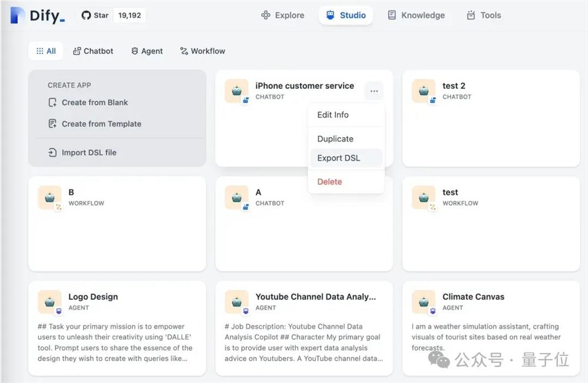Click the Youtube Channel Data Analysis app icon
588x383 pixels.
click(x=236, y=302)
